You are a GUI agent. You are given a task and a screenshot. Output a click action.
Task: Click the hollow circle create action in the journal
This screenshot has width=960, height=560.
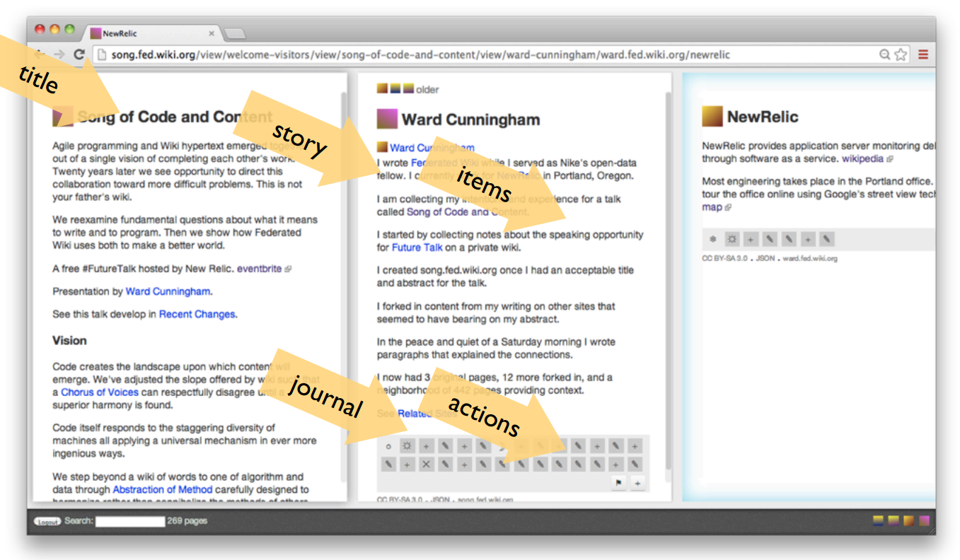point(388,446)
